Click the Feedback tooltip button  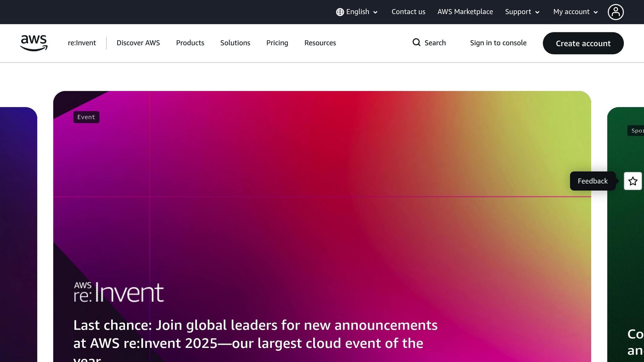tap(592, 181)
